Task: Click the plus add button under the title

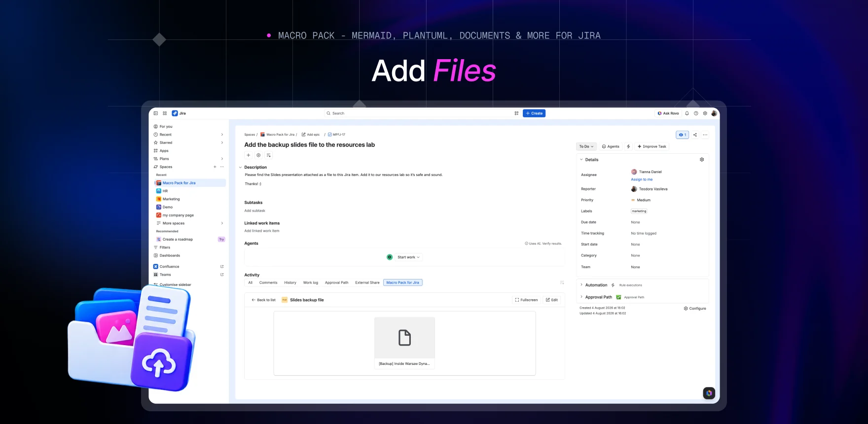Action: point(249,155)
